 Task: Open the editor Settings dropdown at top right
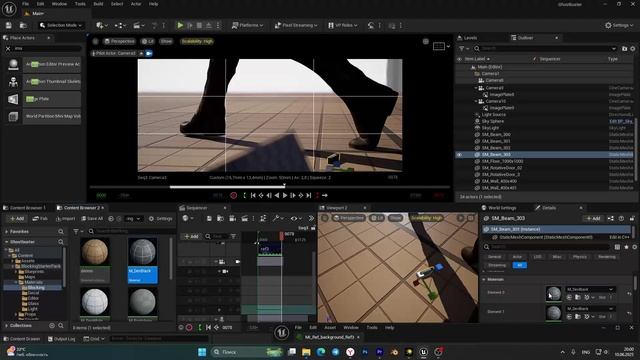tap(619, 25)
